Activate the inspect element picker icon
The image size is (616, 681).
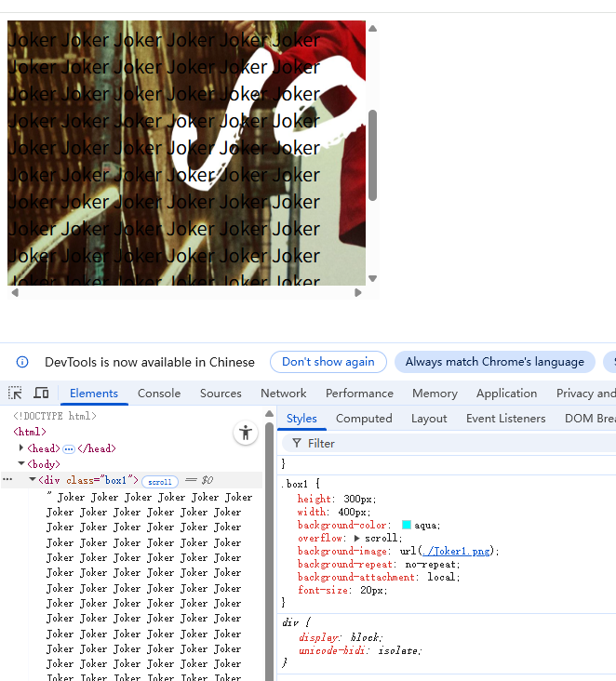pos(15,393)
